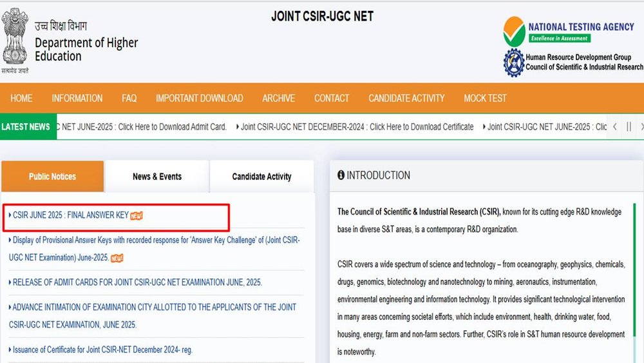The height and width of the screenshot is (363, 644).
Task: Open the Home menu item
Action: (x=21, y=99)
